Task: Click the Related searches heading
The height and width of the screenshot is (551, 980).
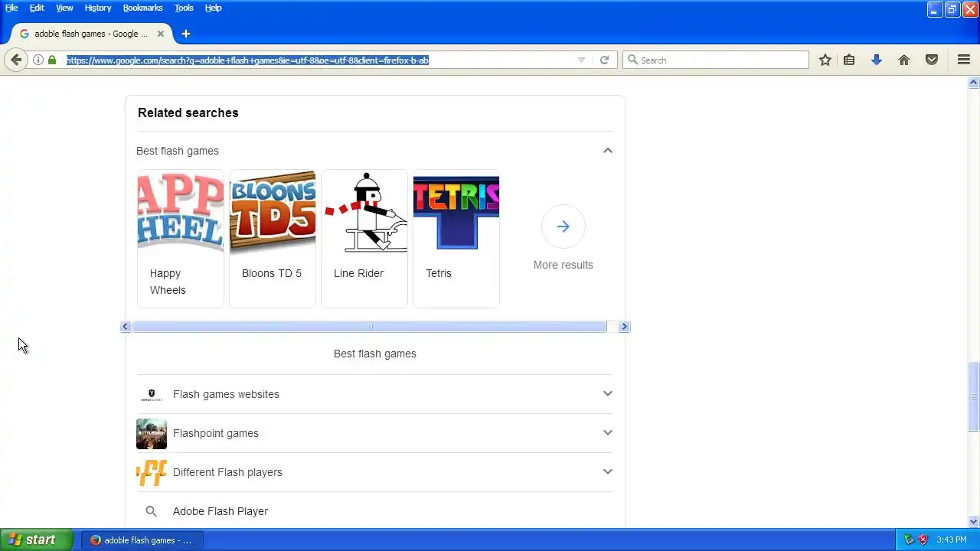Action: pyautogui.click(x=188, y=112)
